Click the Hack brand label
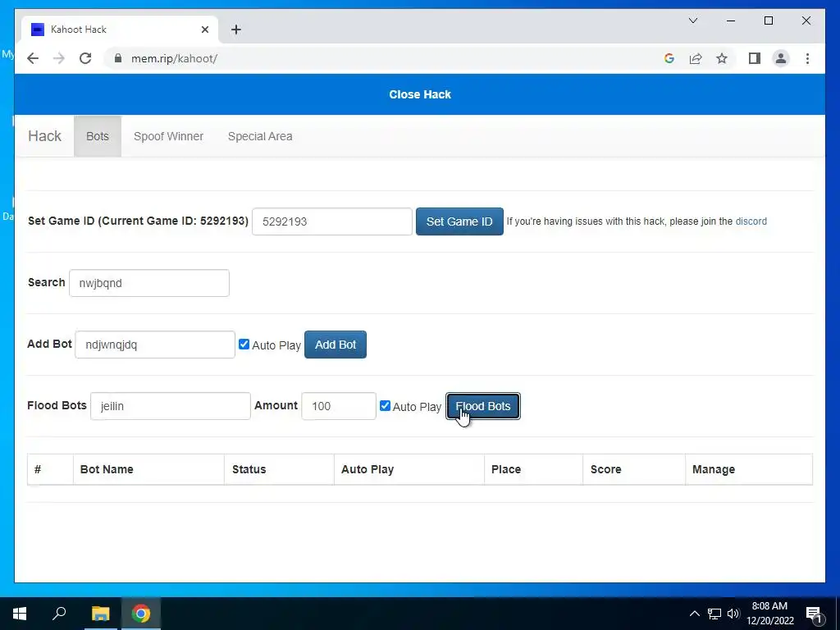 (44, 136)
